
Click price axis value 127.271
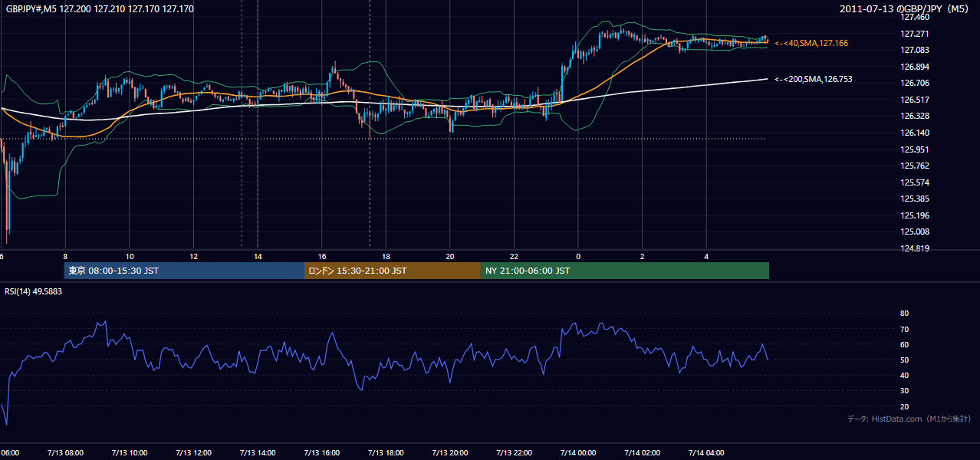[915, 34]
